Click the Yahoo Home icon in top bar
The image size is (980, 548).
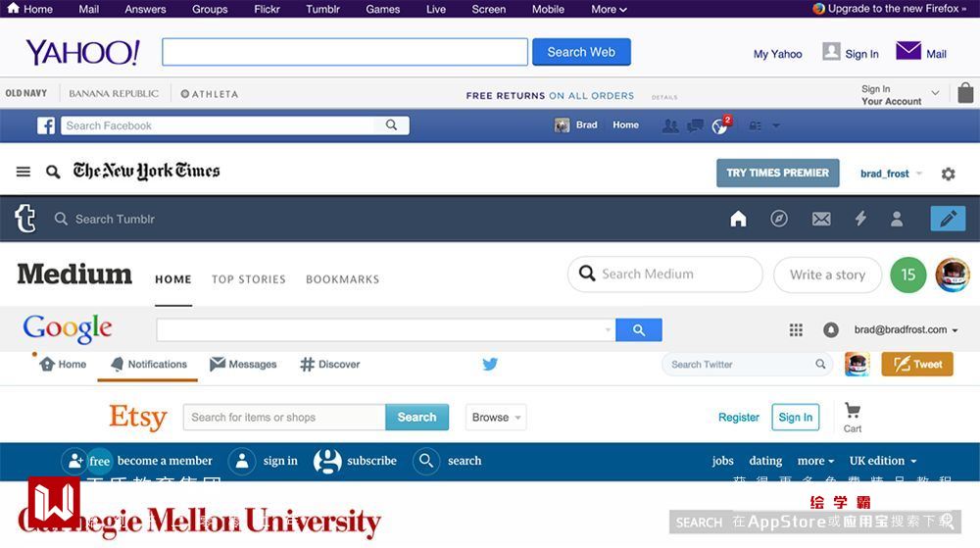click(x=13, y=8)
